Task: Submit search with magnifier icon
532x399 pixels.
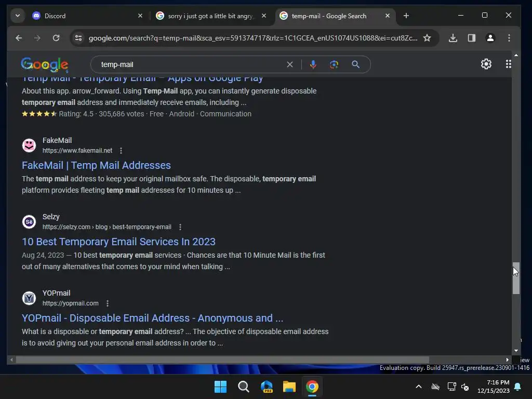Action: 355,64
